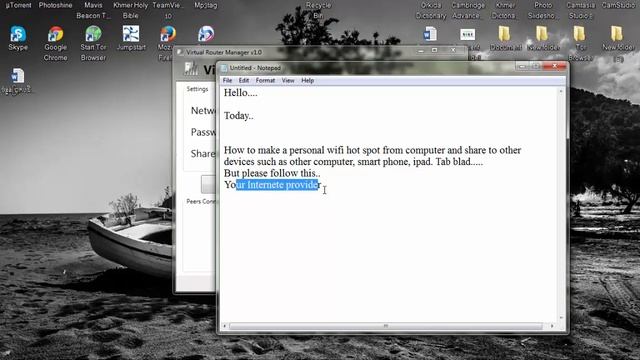640x360 pixels.
Task: Select the Mozilla Firefox desktop icon
Action: coord(167,35)
